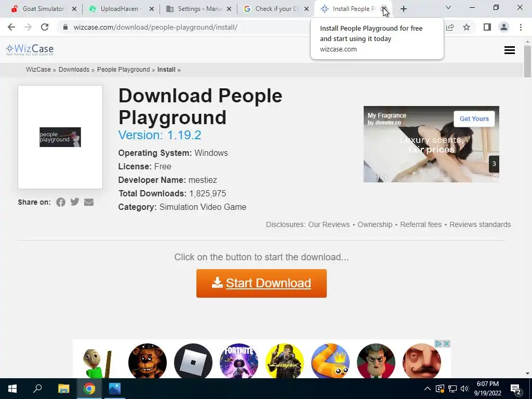Open Install breadcrumb link
Screen dimensions: 532x399
[x=166, y=70]
